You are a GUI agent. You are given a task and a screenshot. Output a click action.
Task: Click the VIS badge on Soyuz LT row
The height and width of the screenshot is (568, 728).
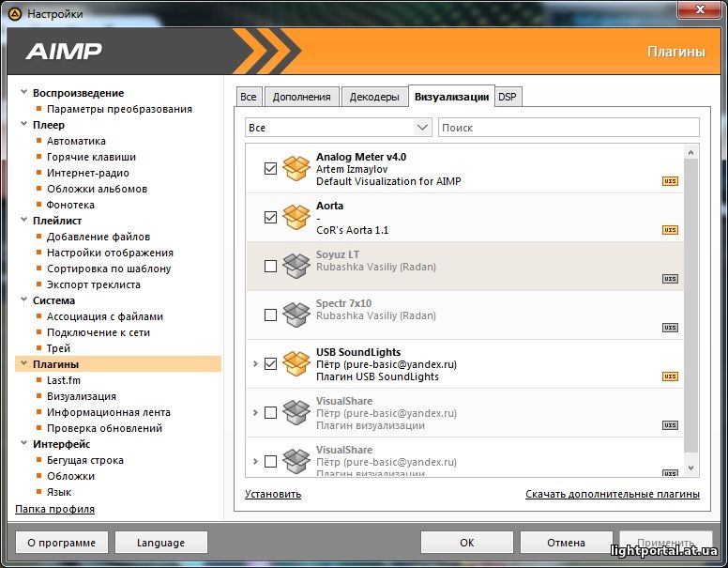point(670,279)
